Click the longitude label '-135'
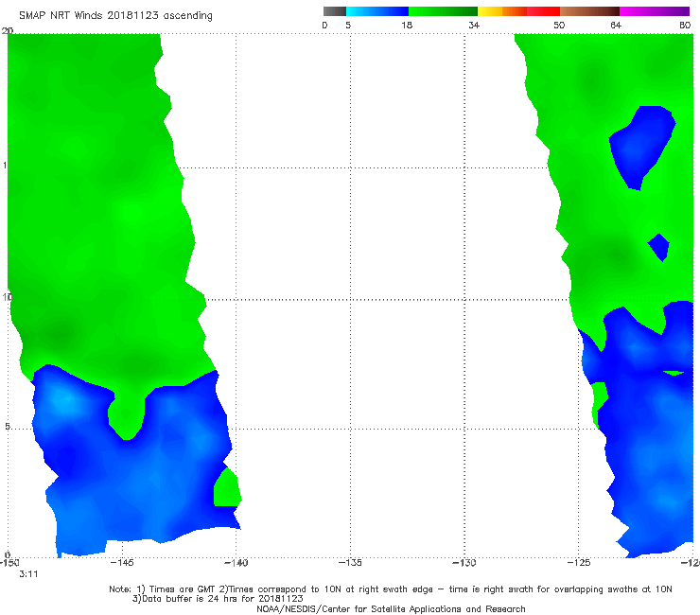 [x=350, y=563]
